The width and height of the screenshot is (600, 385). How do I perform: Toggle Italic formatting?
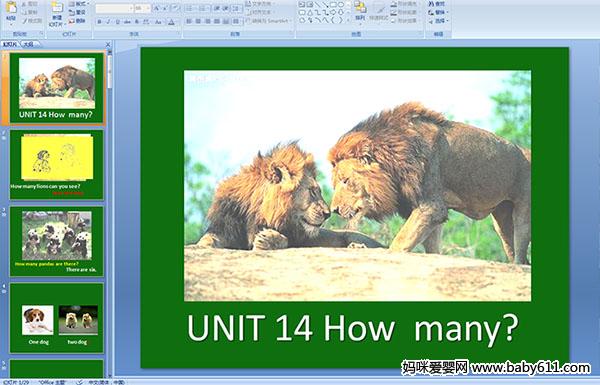click(108, 22)
